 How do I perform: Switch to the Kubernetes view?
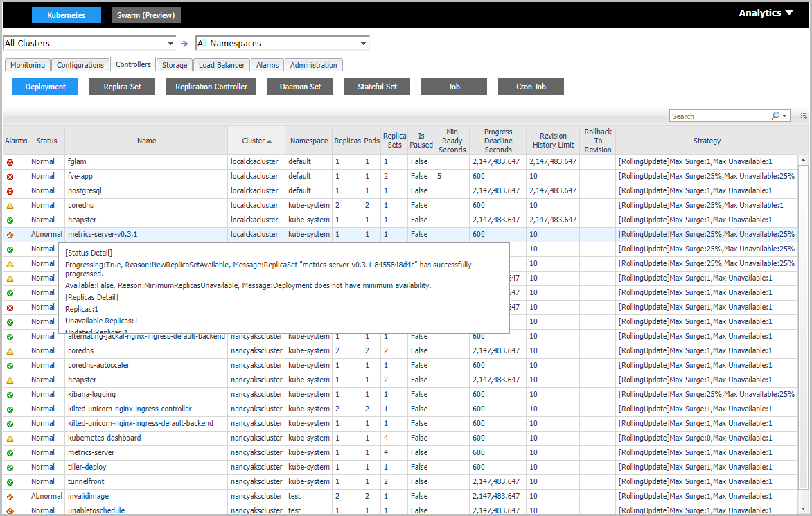tap(67, 15)
